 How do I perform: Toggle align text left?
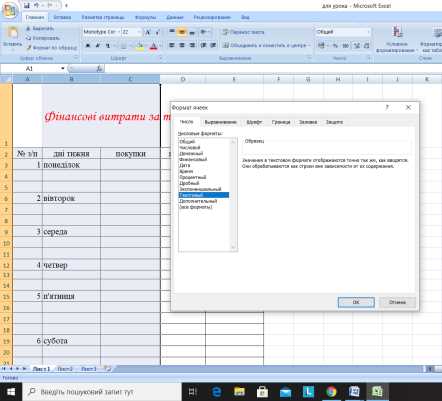[172, 45]
